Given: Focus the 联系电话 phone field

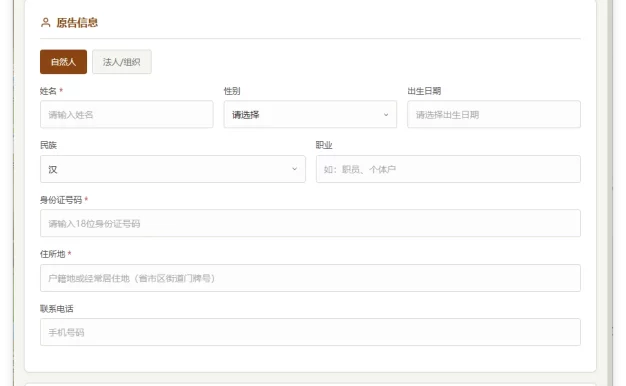Looking at the screenshot, I should pos(310,332).
